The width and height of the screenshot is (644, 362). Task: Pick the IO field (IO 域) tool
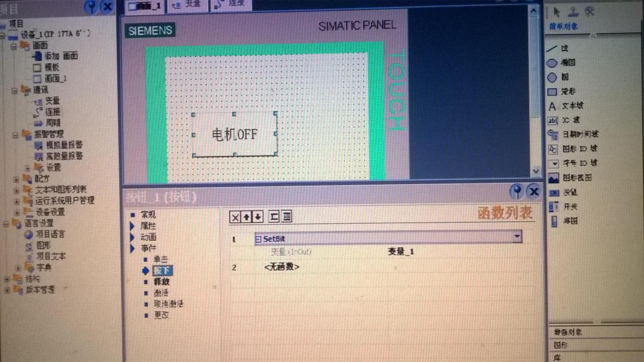(x=564, y=120)
